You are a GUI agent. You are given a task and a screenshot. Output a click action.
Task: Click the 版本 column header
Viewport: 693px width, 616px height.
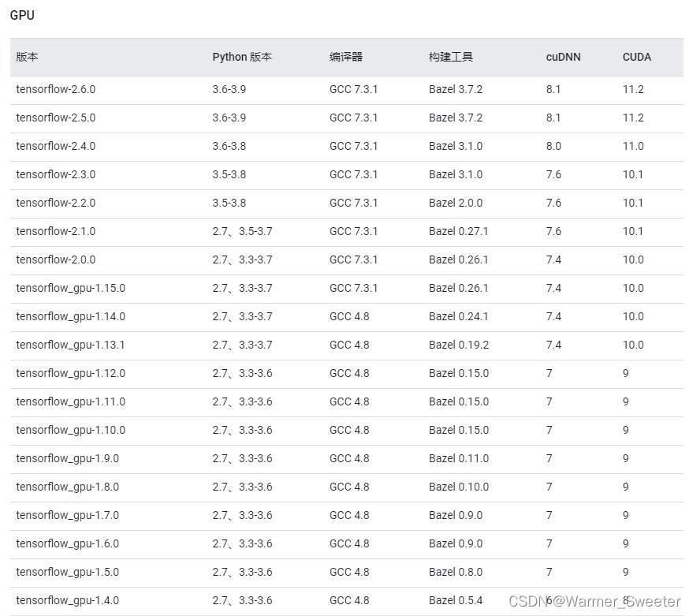pos(27,57)
